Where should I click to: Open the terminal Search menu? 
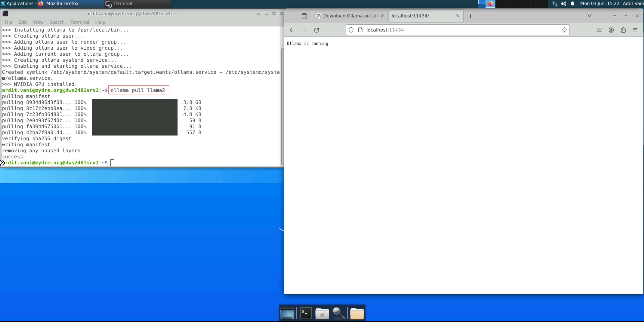(x=57, y=22)
